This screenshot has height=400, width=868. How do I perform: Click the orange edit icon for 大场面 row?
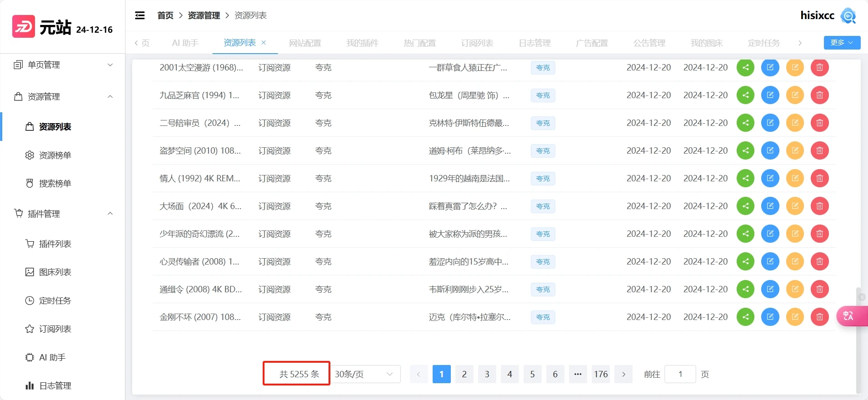point(795,206)
